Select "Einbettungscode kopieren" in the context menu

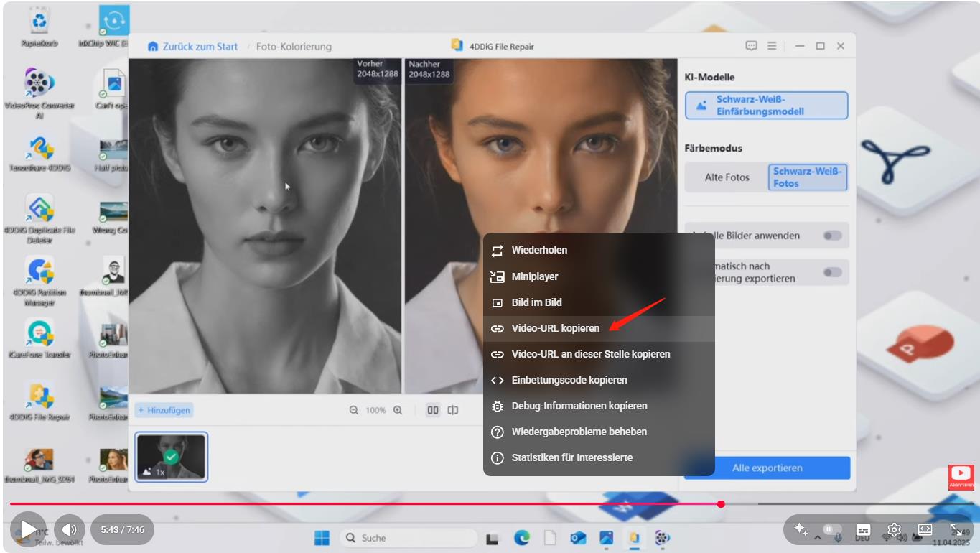pos(569,380)
